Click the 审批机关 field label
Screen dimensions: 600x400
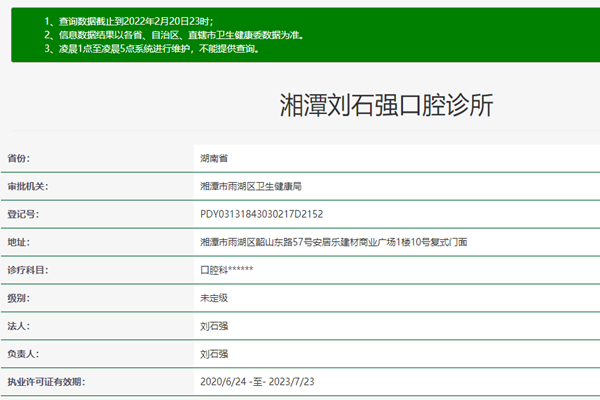(28, 186)
